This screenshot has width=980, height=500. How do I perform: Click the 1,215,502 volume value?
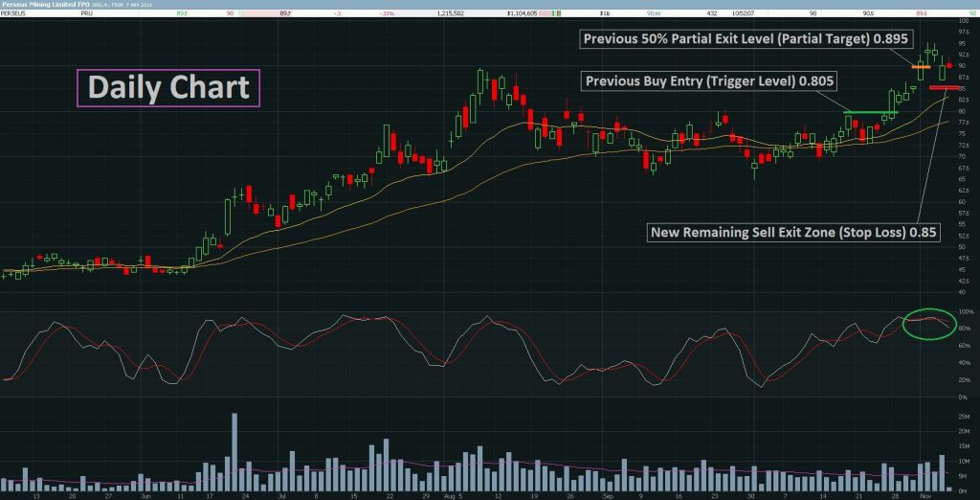pyautogui.click(x=453, y=12)
